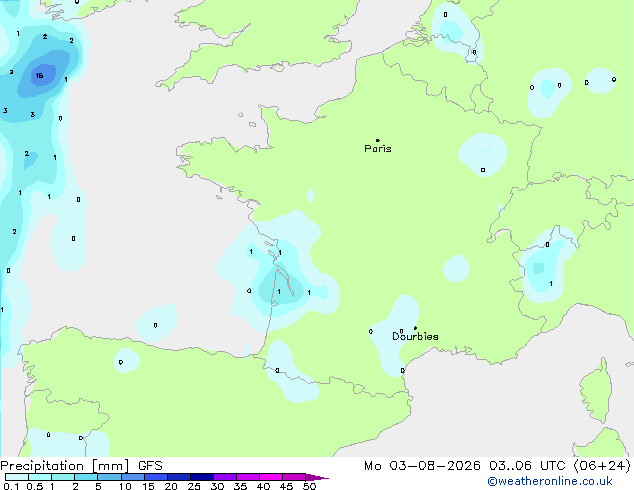Pick the 10–15 mm legend color
The height and width of the screenshot is (490, 634).
pyautogui.click(x=132, y=477)
